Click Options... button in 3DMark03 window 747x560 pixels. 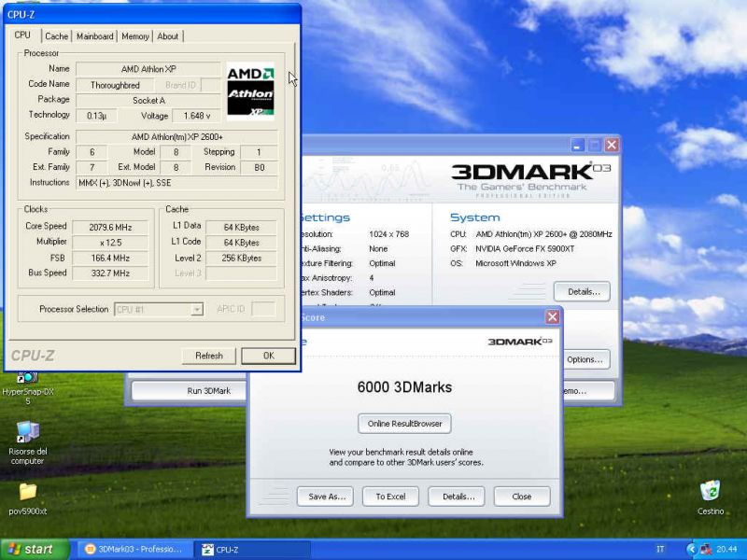click(x=585, y=359)
